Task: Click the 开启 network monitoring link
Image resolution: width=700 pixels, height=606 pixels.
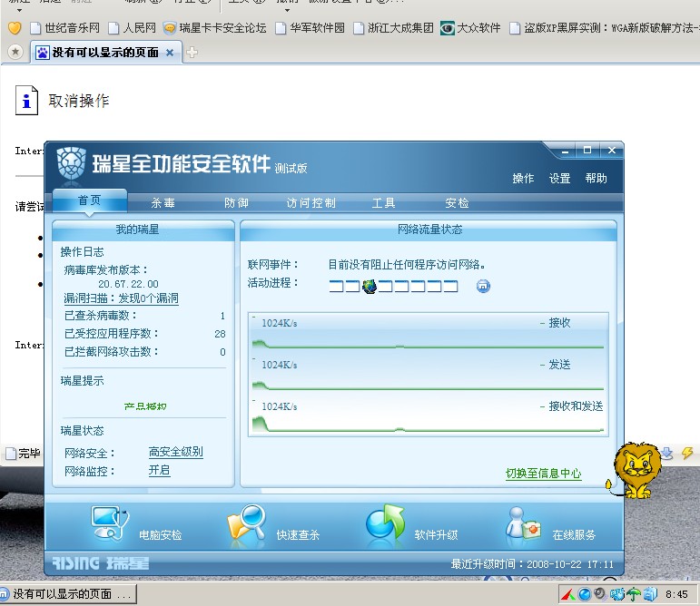Action: coord(160,471)
